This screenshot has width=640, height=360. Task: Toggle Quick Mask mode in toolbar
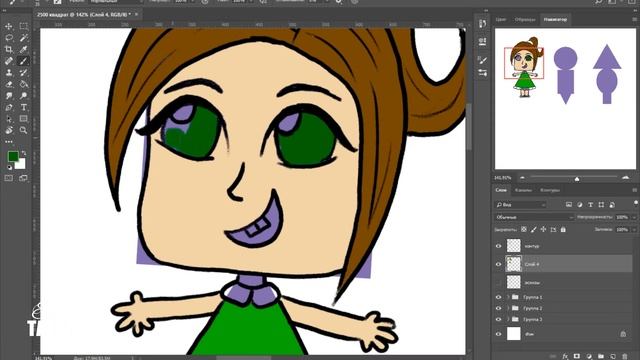(x=9, y=178)
